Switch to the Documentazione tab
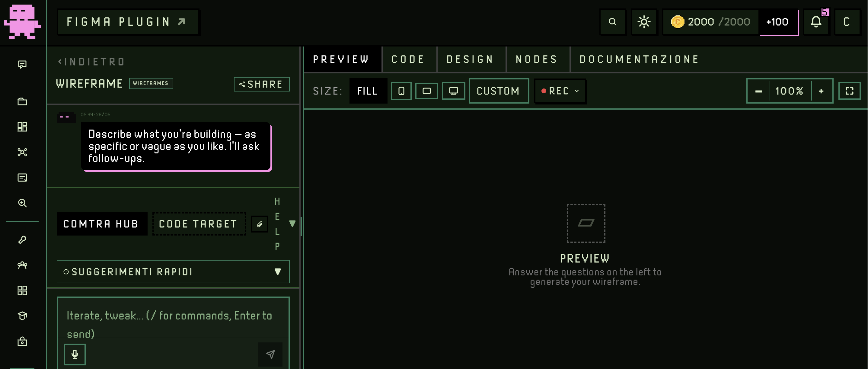Image resolution: width=868 pixels, height=369 pixels. (x=639, y=59)
